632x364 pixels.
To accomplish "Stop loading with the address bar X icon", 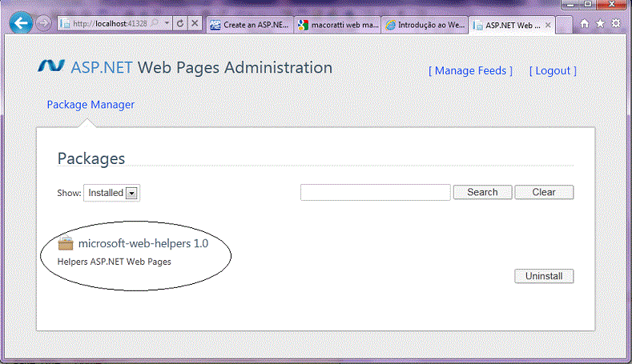I will click(195, 24).
